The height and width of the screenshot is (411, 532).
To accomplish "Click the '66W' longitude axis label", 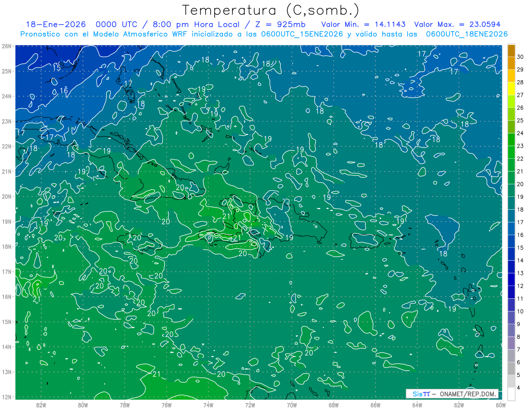I will [376, 405].
